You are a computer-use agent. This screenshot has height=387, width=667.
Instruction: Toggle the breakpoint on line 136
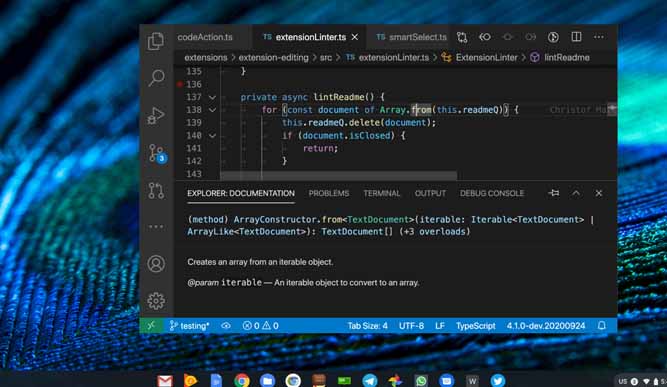[x=180, y=84]
